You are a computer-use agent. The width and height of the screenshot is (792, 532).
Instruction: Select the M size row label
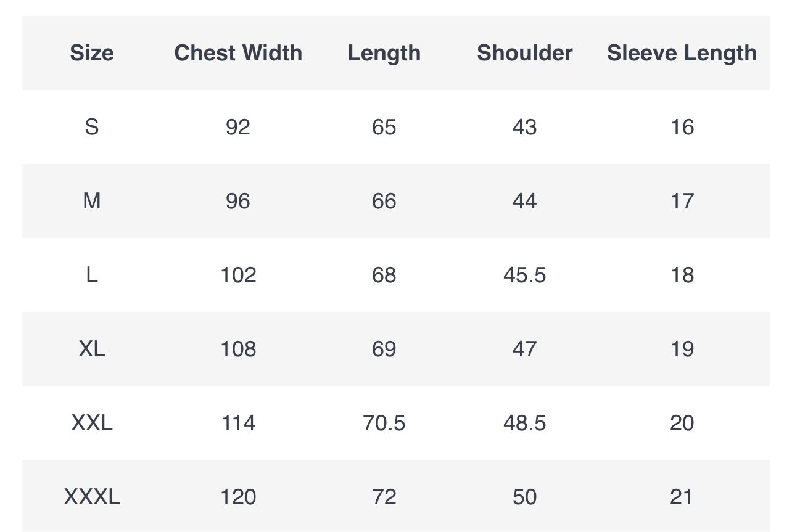point(92,201)
